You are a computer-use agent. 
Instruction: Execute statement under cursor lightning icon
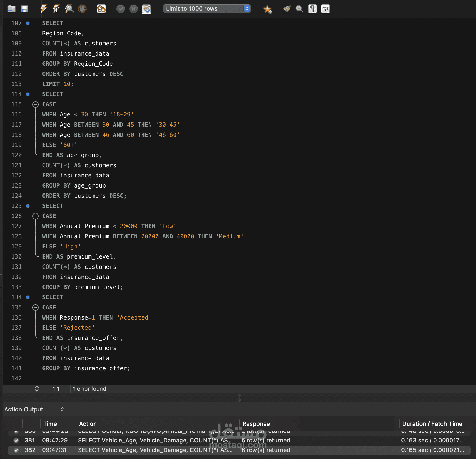[x=56, y=9]
